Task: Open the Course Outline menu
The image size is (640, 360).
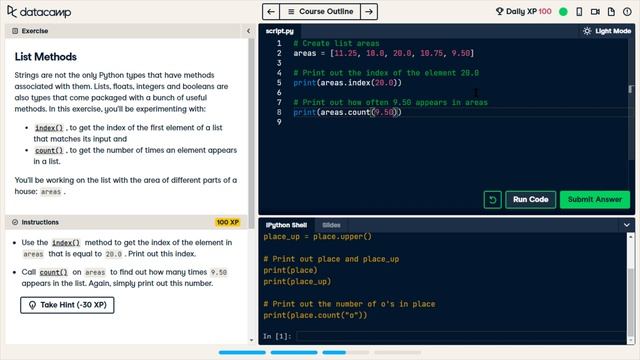Action: [x=320, y=11]
